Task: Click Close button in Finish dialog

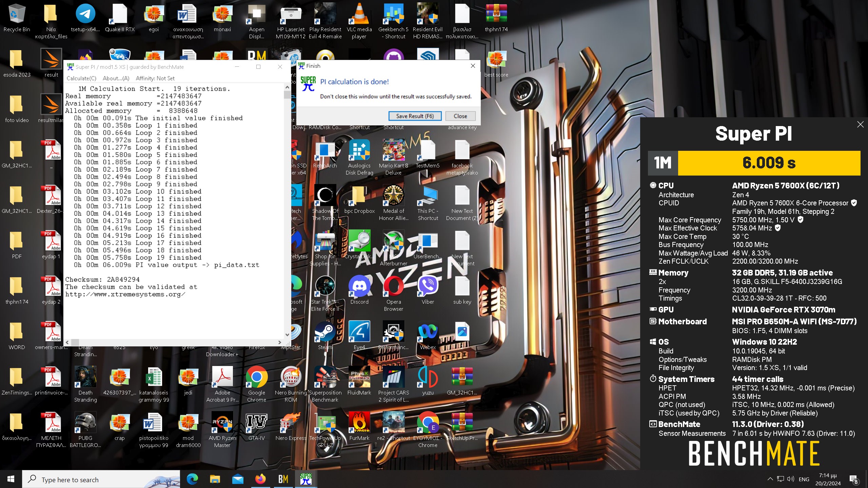Action: click(x=460, y=116)
